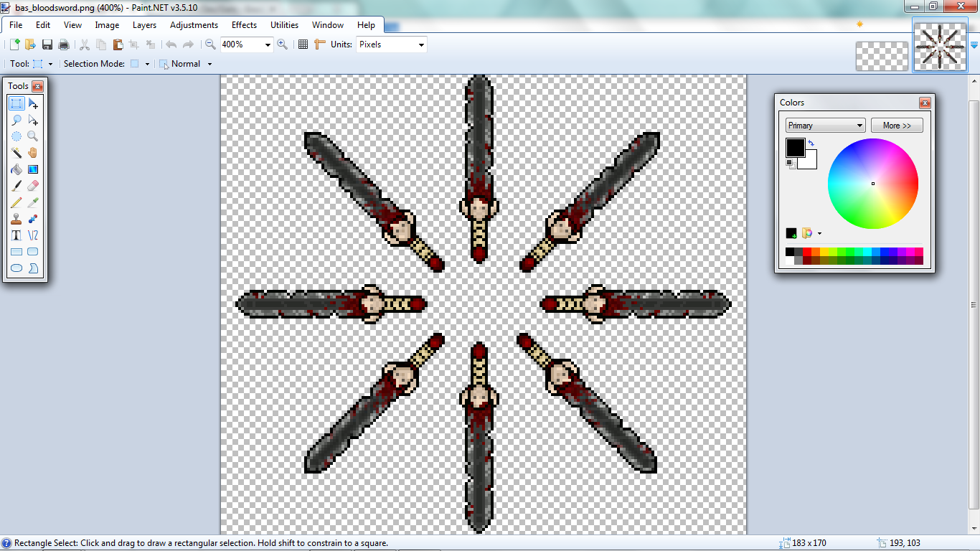The height and width of the screenshot is (551, 980).
Task: Select the Lasso Select tool
Action: pyautogui.click(x=17, y=120)
